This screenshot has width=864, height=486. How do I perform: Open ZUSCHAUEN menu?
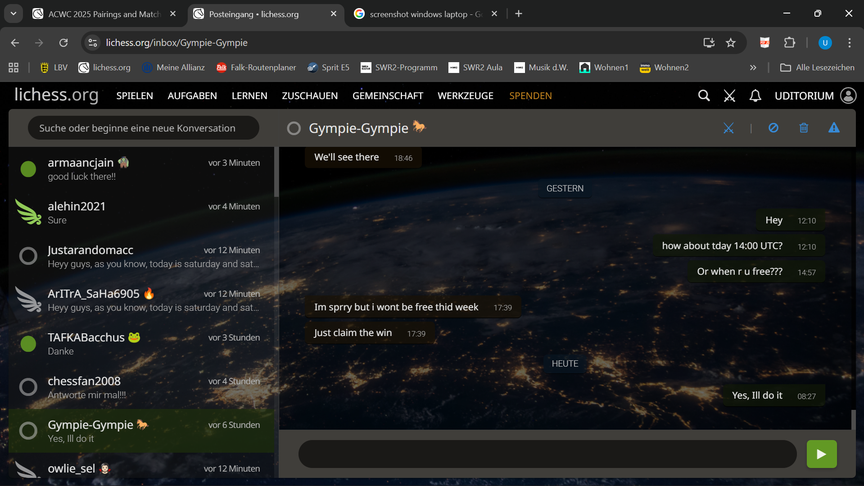[310, 96]
